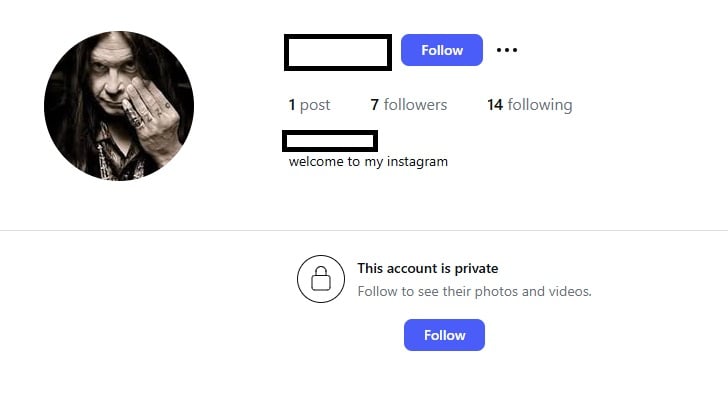Click the number 7 in followers
The width and height of the screenshot is (728, 417).
(374, 105)
